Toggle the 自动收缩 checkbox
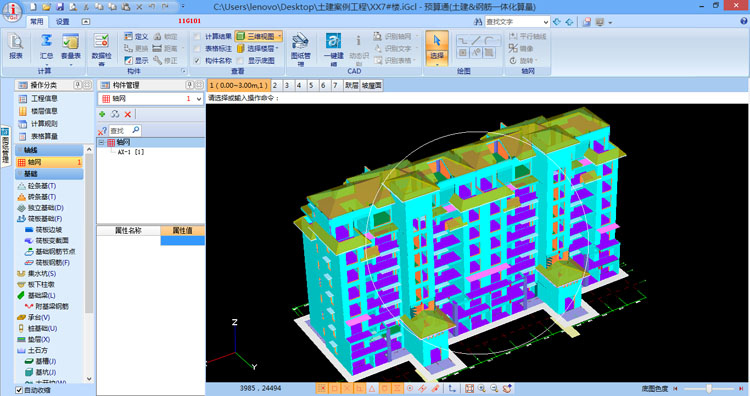750x396 pixels. point(19,390)
